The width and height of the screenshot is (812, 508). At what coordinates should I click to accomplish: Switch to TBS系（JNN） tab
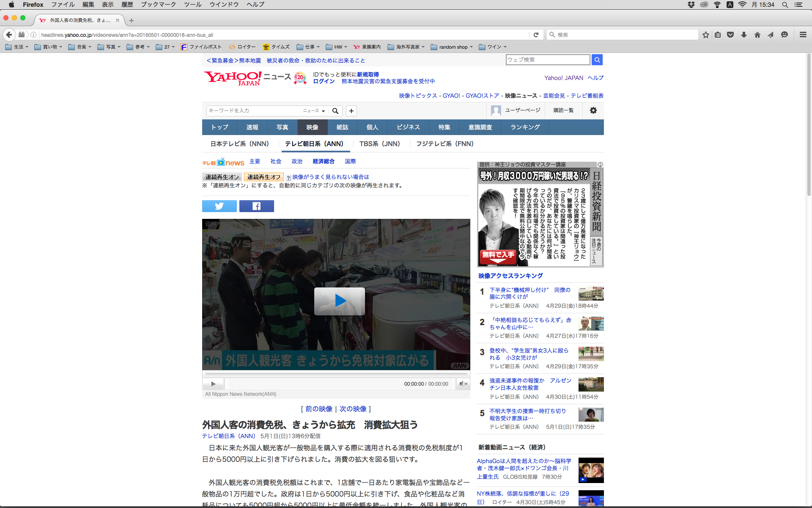[x=379, y=144]
